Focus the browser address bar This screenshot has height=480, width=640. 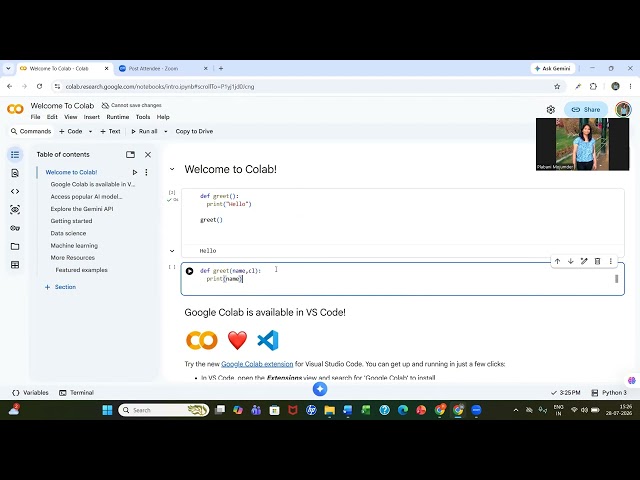point(302,87)
